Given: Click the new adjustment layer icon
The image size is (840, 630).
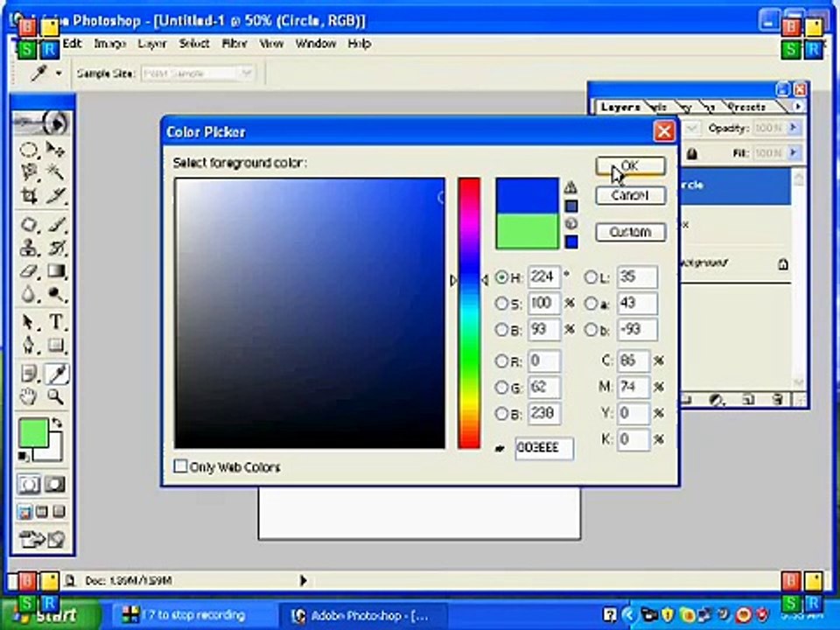Looking at the screenshot, I should [x=717, y=400].
